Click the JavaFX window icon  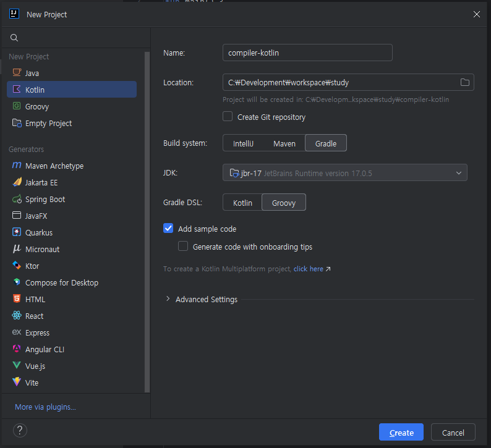coord(17,215)
